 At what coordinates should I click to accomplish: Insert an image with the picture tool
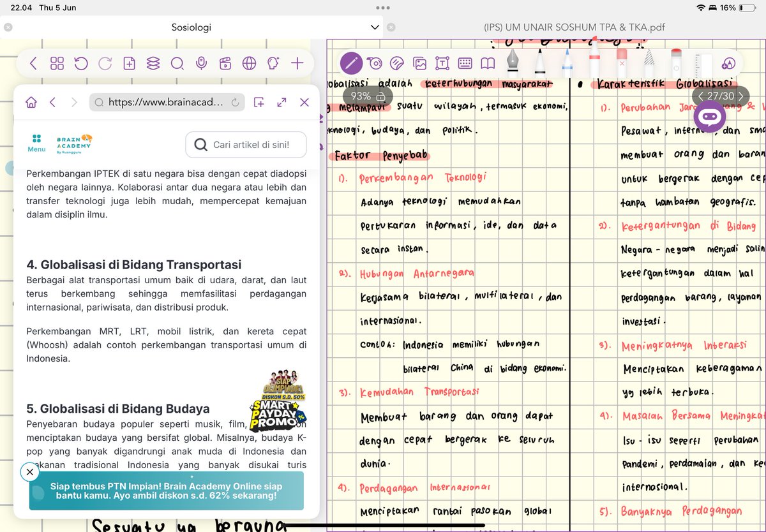[x=419, y=63]
